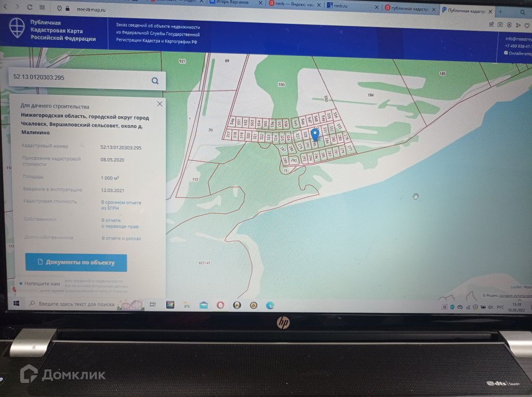Click parcel 290 on the map
Viewport: 532px width, 397px height.
294,160
